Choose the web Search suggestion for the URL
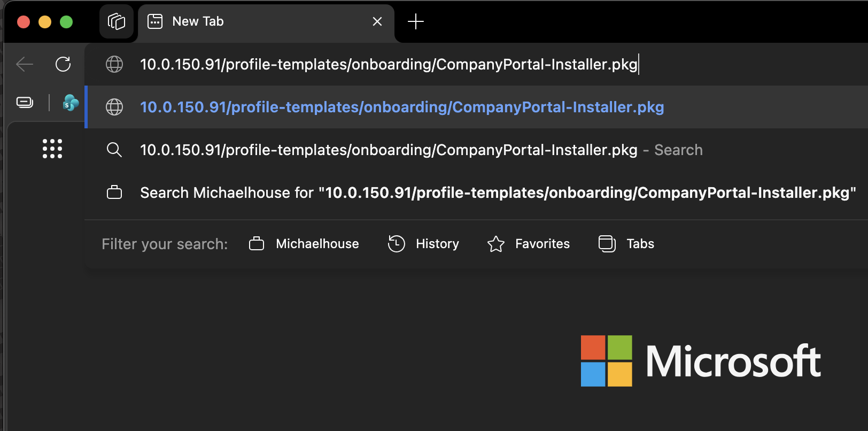The height and width of the screenshot is (431, 868). coord(476,150)
